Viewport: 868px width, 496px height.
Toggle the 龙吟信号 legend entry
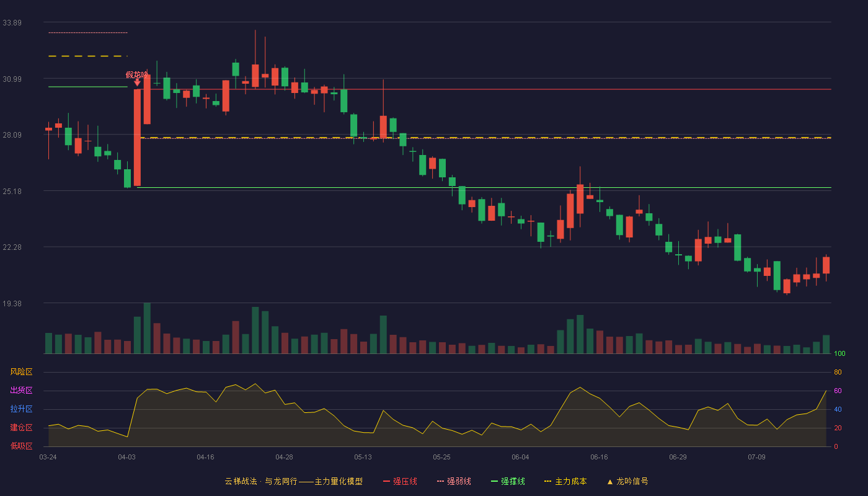click(x=627, y=481)
